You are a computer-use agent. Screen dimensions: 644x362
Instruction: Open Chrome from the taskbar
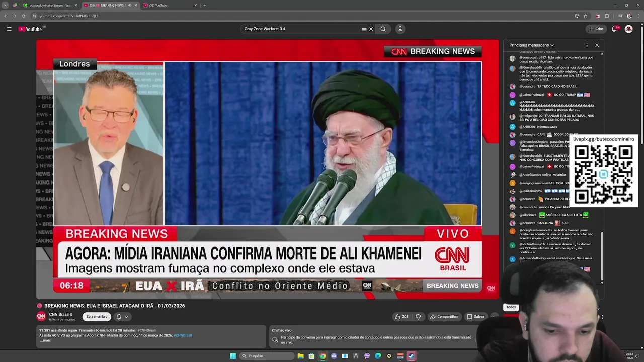[x=323, y=356]
